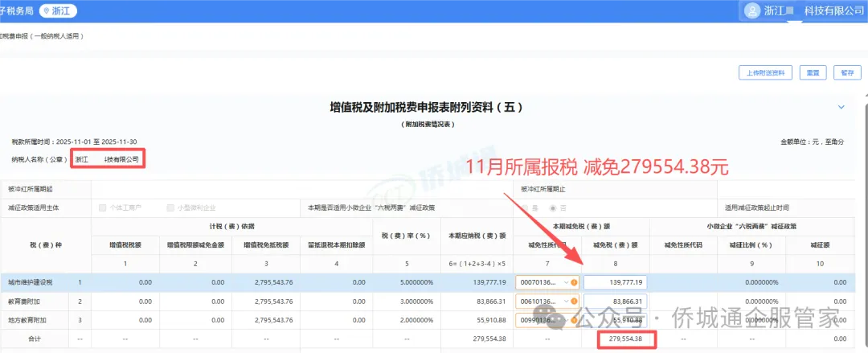Viewport: 868px width, 353px height.
Task: Click the company name in the header
Action: 813,10
